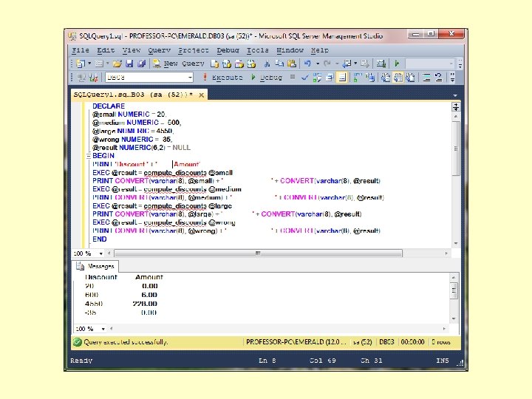
Task: Toggle Include Actual Execution Plan
Action: tap(358, 78)
